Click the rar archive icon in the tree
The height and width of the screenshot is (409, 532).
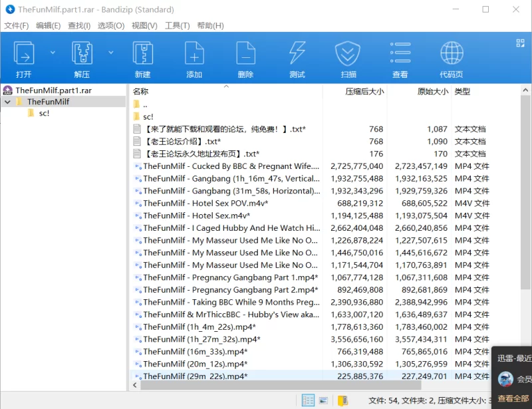coord(7,90)
